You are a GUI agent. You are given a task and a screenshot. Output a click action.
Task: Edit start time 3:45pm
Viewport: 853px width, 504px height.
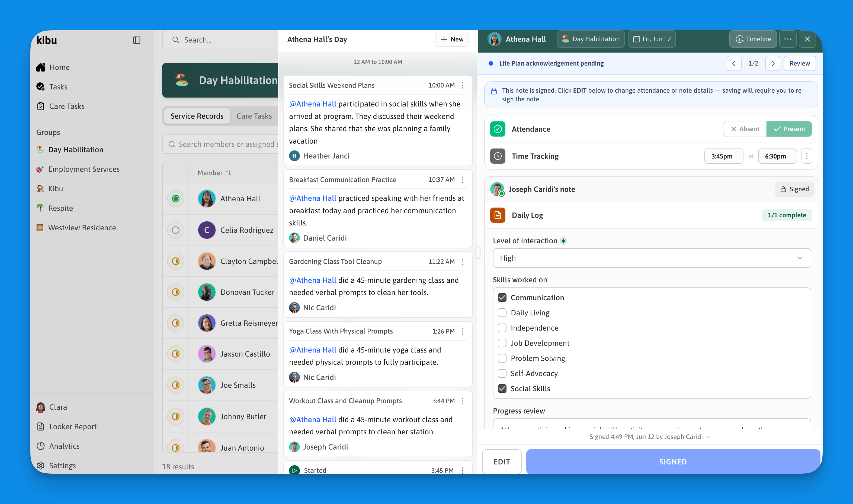pos(723,156)
